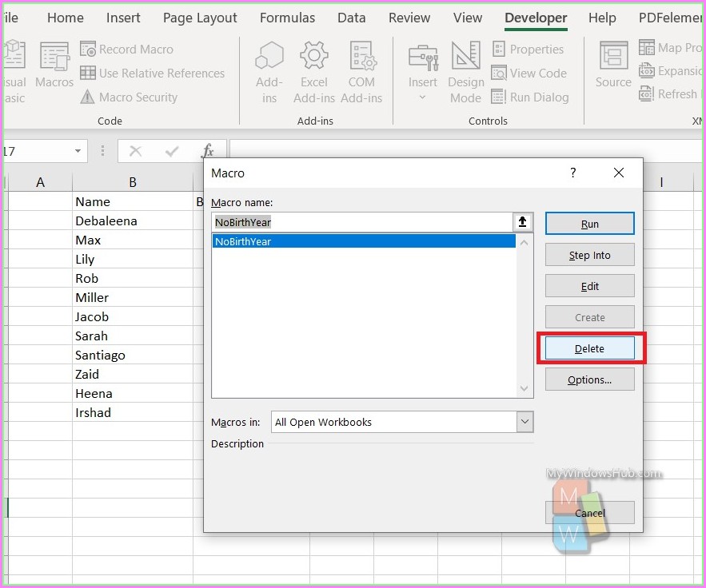Select the Developer tab

click(x=536, y=18)
